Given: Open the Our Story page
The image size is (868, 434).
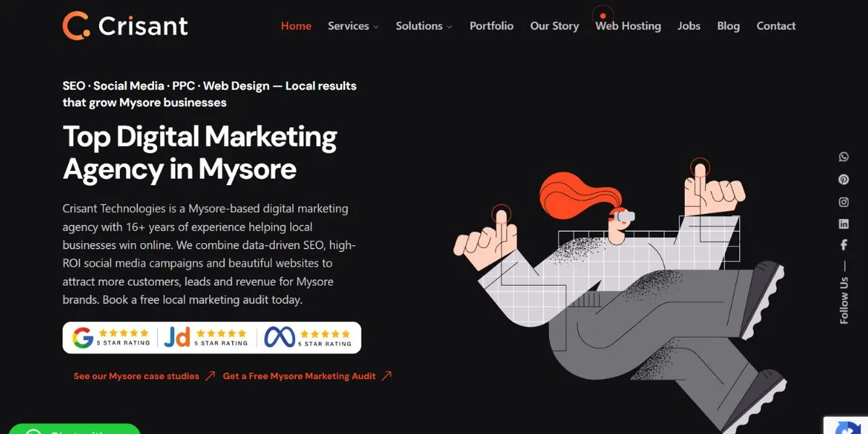Looking at the screenshot, I should [554, 26].
